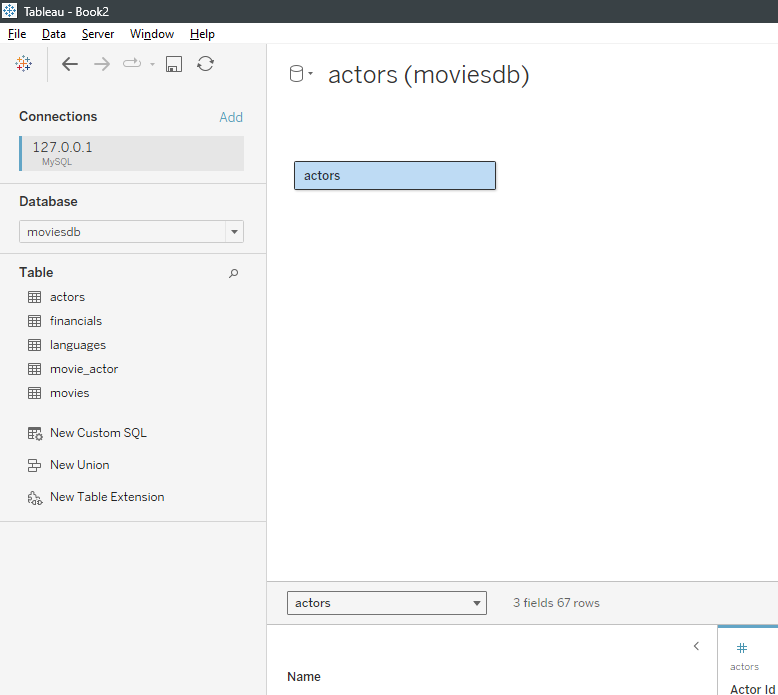Select the movie_actor table

tap(84, 369)
